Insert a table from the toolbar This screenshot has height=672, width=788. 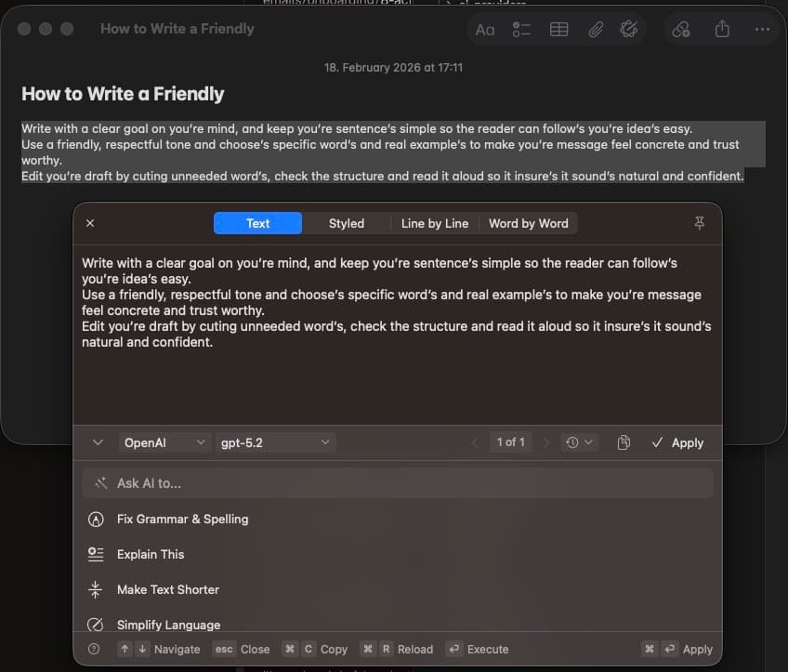click(x=558, y=29)
